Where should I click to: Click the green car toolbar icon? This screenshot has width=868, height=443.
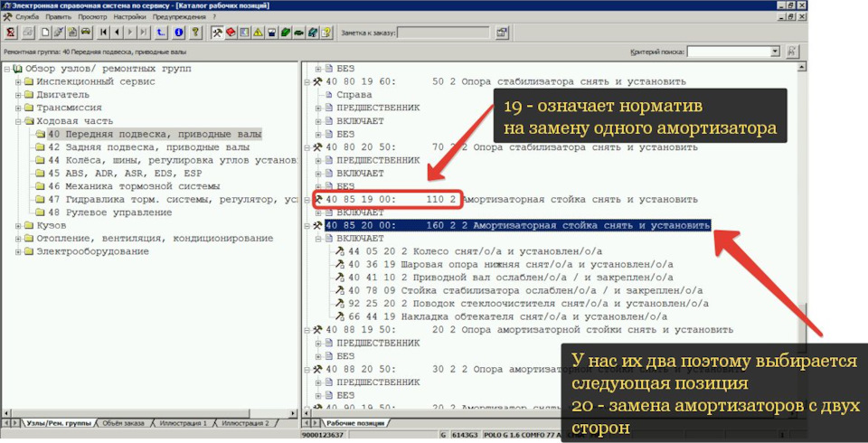pos(299,33)
